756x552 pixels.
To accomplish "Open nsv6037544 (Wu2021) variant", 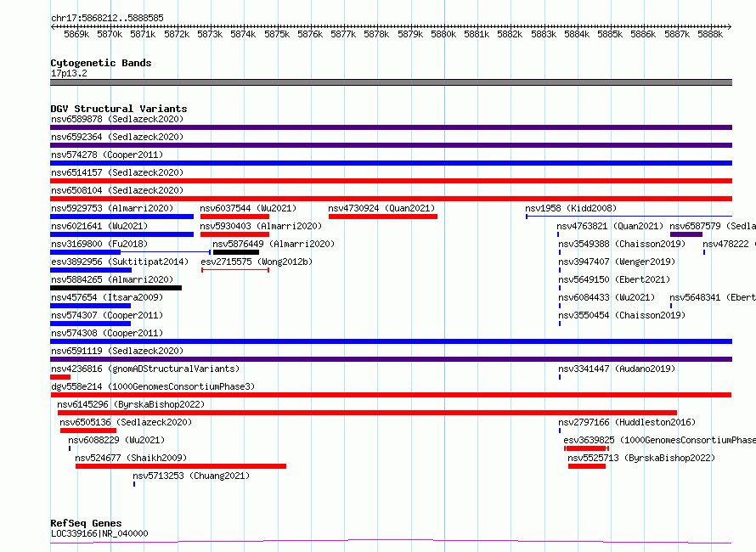I will 248,208.
